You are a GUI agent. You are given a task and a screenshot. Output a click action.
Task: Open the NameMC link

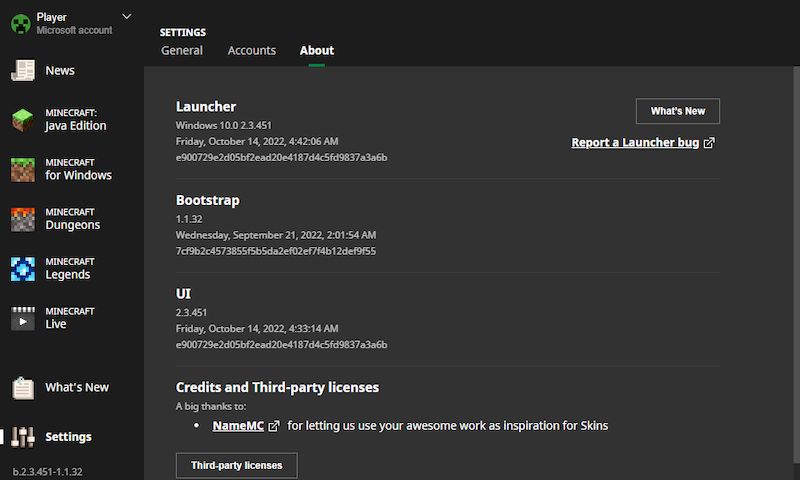point(238,425)
